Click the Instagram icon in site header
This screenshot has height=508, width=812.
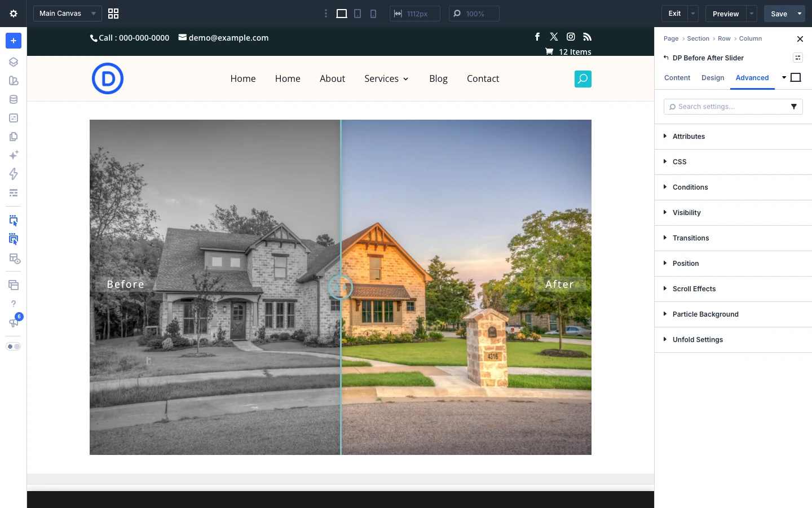571,37
